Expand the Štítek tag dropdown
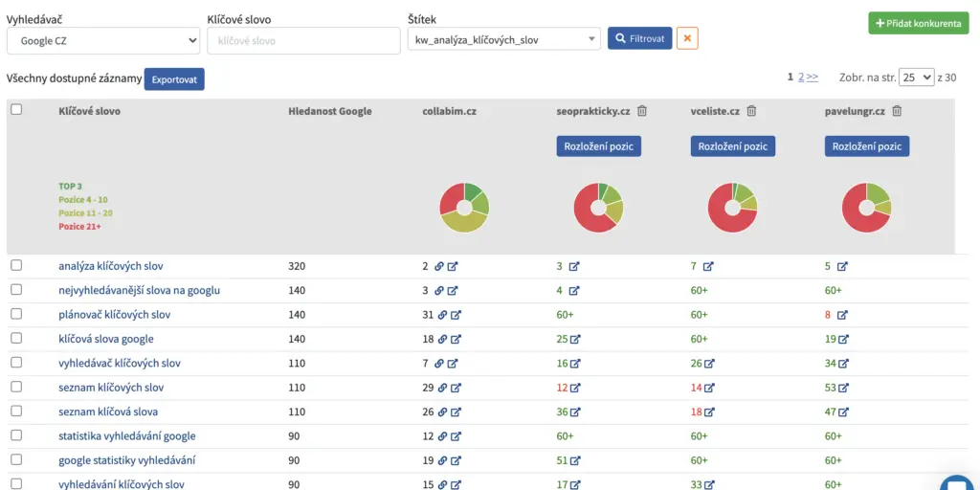This screenshot has width=980, height=490. click(503, 38)
